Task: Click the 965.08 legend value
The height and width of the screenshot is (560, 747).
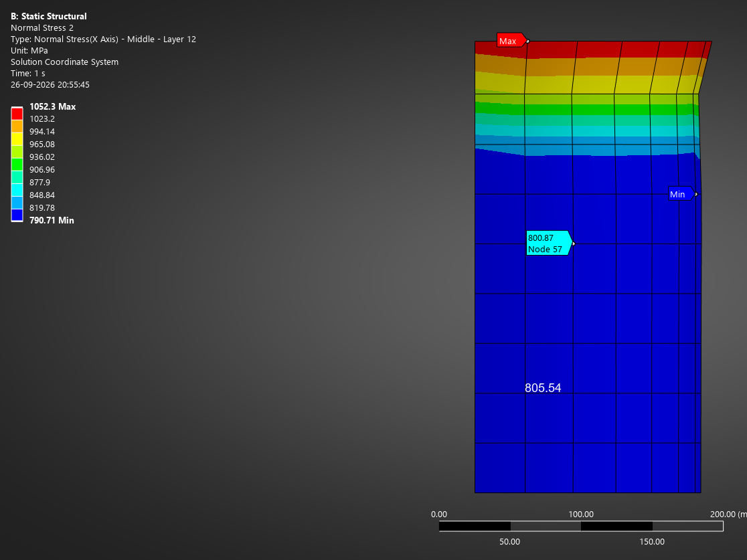Action: point(42,145)
